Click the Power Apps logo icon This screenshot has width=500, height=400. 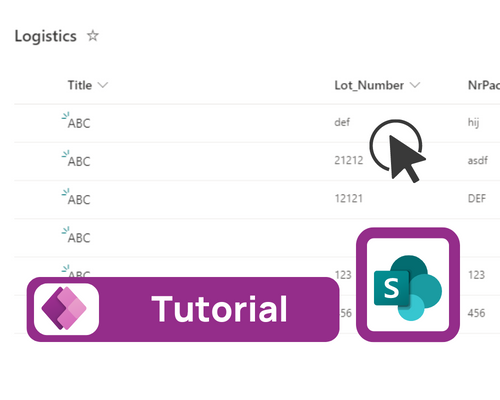click(x=66, y=309)
